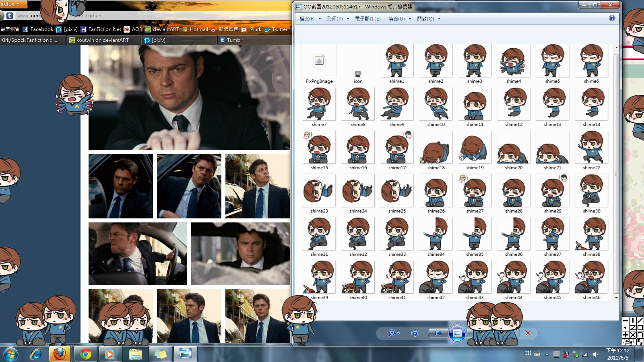Click the Tumblr site icon in Firefox address bar
Viewport: 644px width, 362px height.
coord(10,16)
